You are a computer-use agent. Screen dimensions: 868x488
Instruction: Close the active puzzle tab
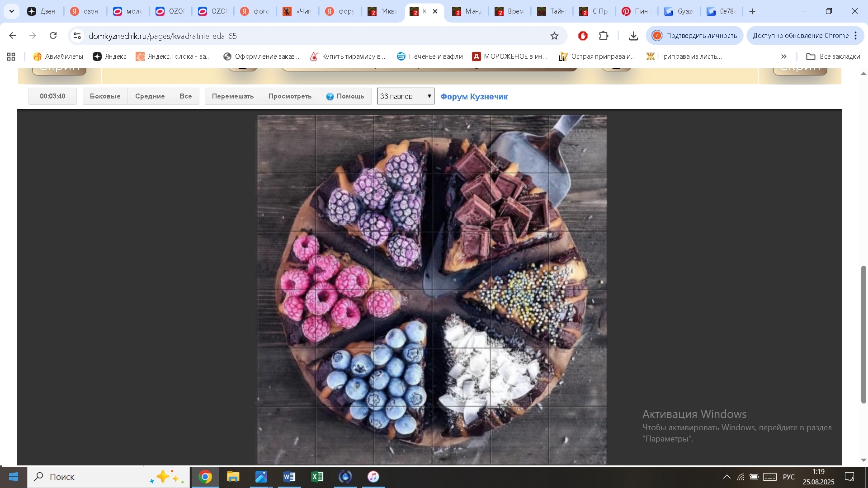point(435,11)
